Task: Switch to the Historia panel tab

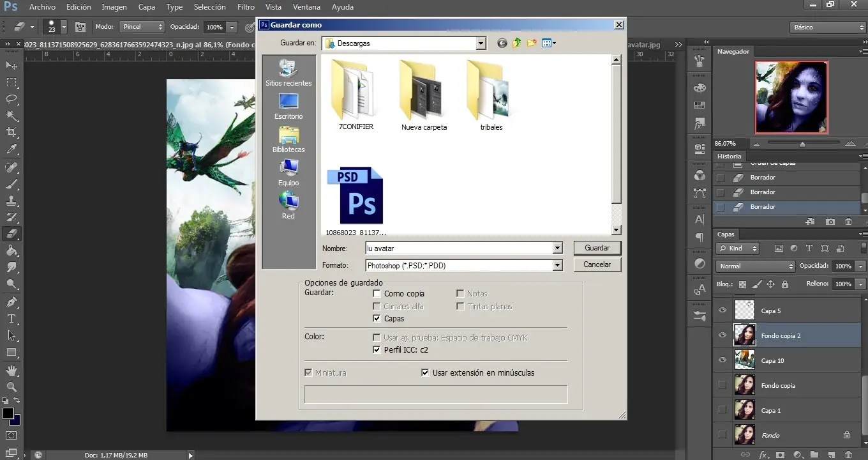Action: point(729,156)
